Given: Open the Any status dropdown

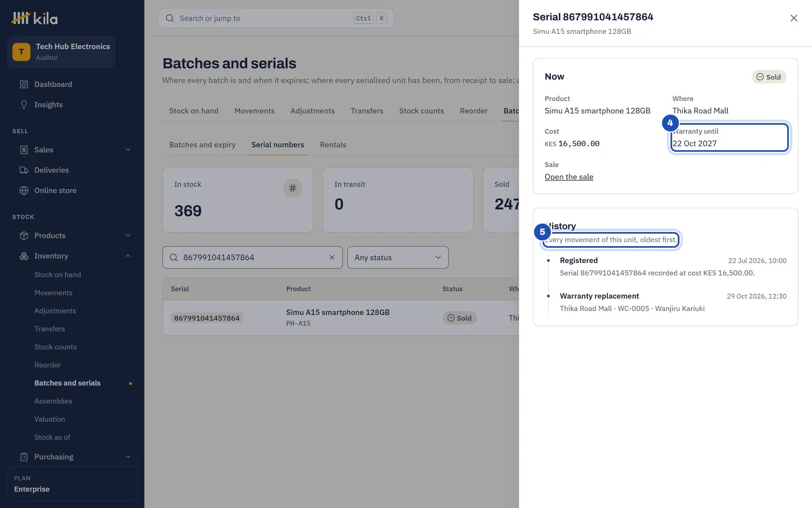Looking at the screenshot, I should [x=398, y=257].
